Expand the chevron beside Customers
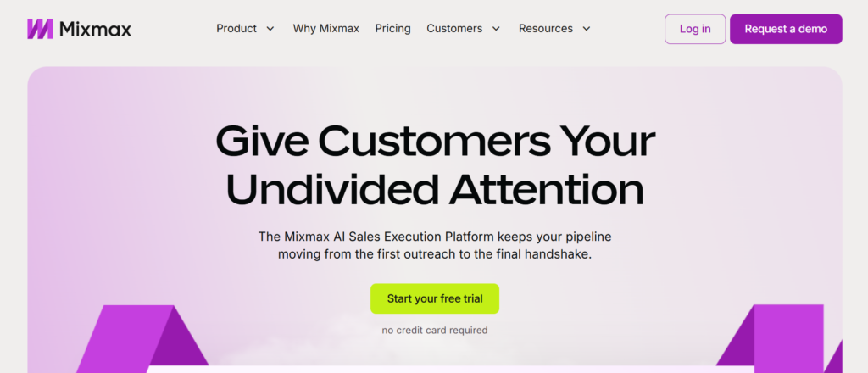868x373 pixels. click(497, 29)
